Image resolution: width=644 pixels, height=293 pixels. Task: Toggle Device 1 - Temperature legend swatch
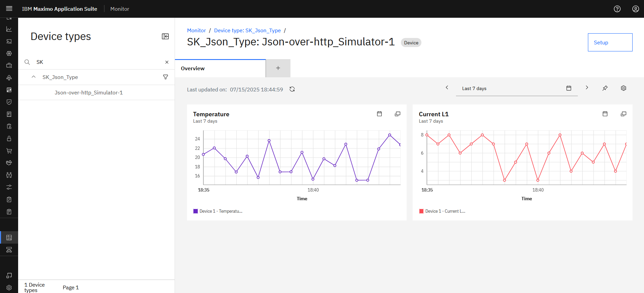pos(195,211)
